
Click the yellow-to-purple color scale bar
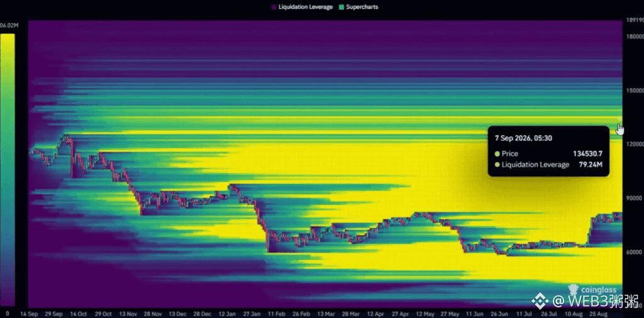(x=8, y=170)
